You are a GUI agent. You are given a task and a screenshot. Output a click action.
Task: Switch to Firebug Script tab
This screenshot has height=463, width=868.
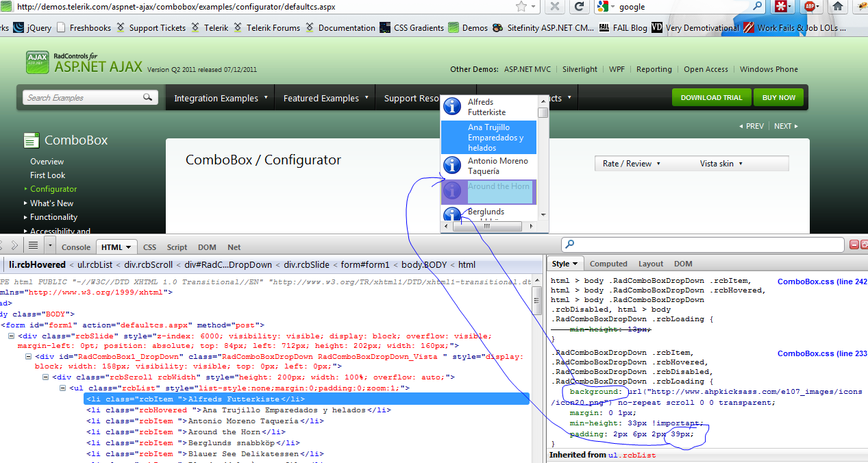click(x=177, y=247)
